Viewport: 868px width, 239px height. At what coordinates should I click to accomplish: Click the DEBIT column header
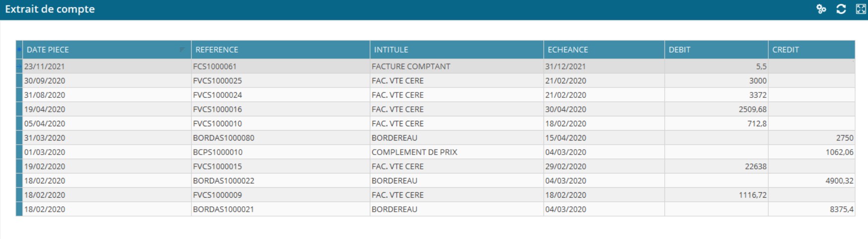pos(679,50)
